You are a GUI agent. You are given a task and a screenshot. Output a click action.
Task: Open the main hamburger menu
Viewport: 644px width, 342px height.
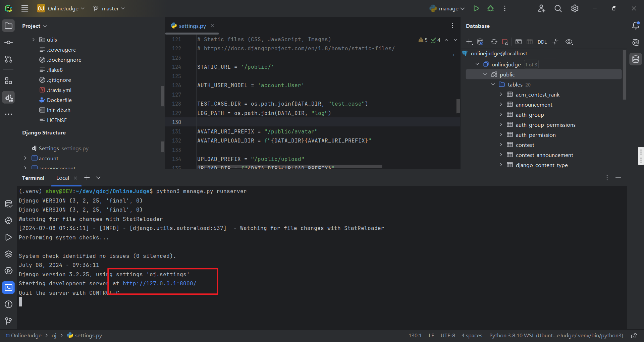coord(25,8)
